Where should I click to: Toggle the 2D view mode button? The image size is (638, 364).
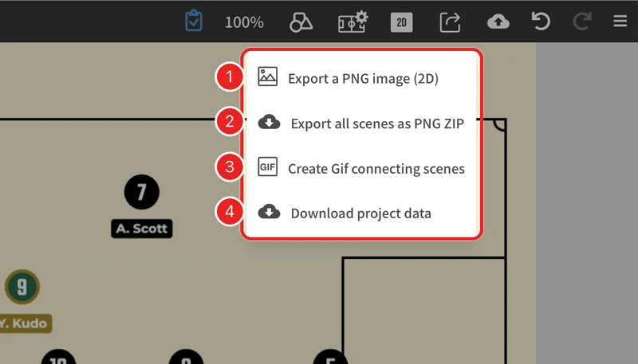[402, 22]
